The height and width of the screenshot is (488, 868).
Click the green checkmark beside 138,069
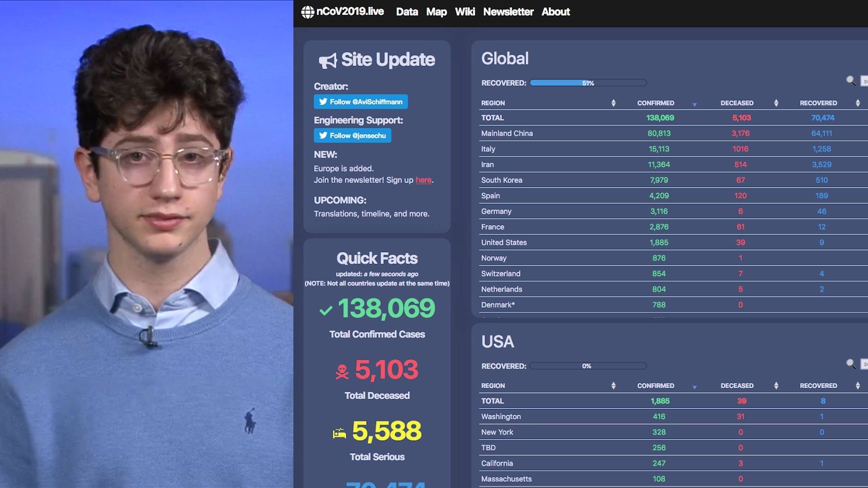click(325, 310)
